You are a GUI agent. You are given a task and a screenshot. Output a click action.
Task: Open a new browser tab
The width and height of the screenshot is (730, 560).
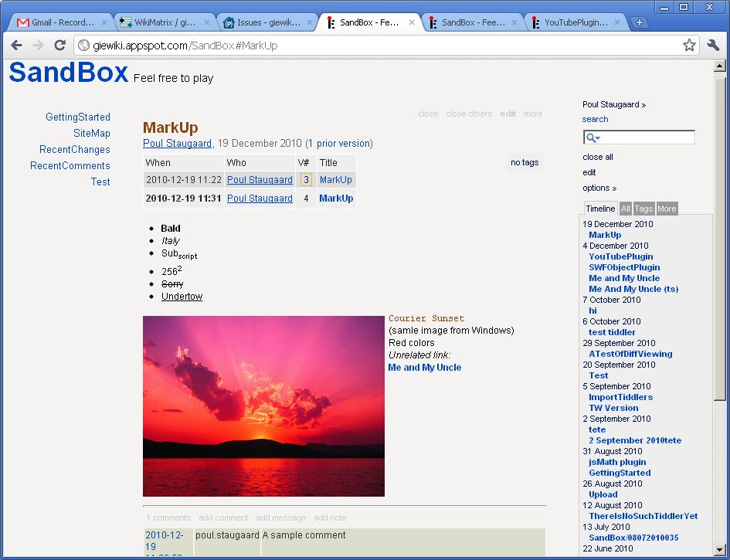(640, 22)
